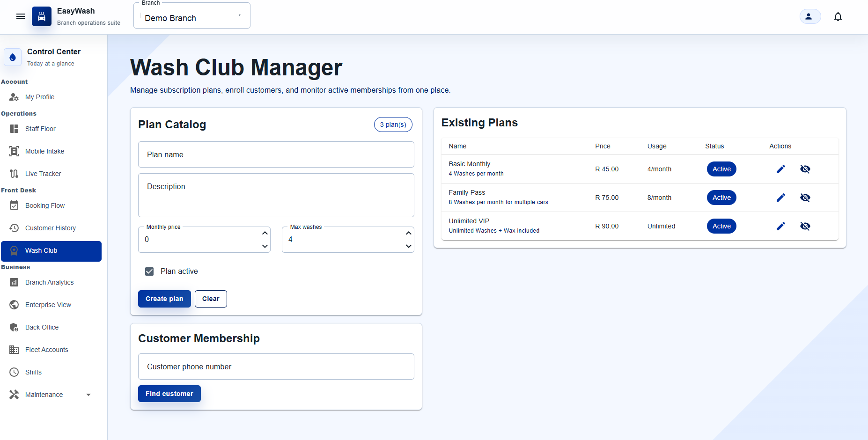Focus the Customer phone number field

[276, 367]
